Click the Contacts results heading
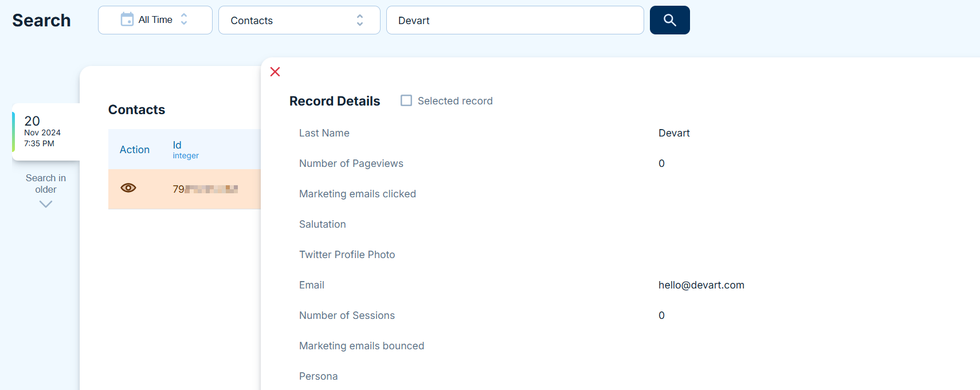The image size is (980, 390). coord(136,110)
